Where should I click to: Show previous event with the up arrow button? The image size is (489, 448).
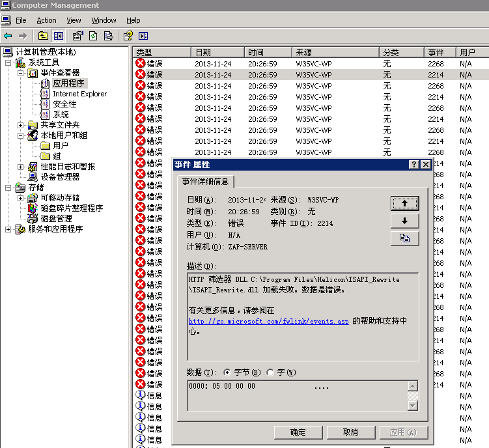click(x=404, y=203)
